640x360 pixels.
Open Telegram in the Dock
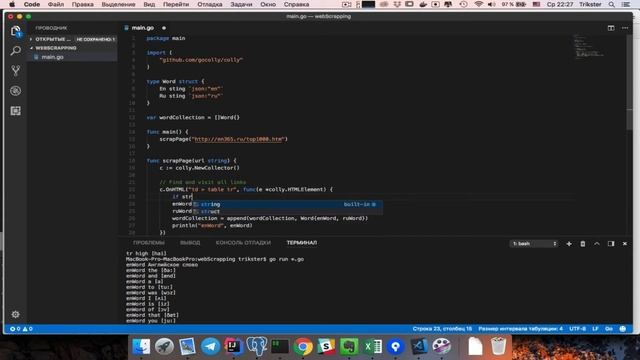point(211,347)
